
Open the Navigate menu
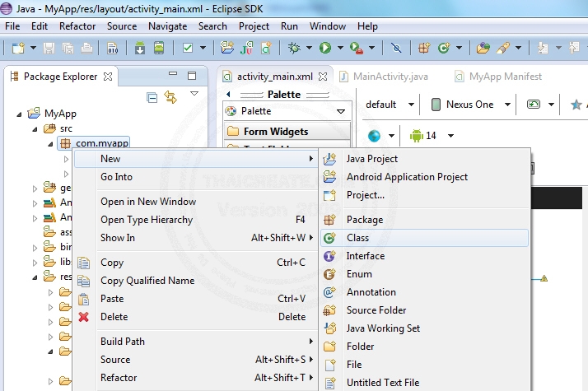168,26
